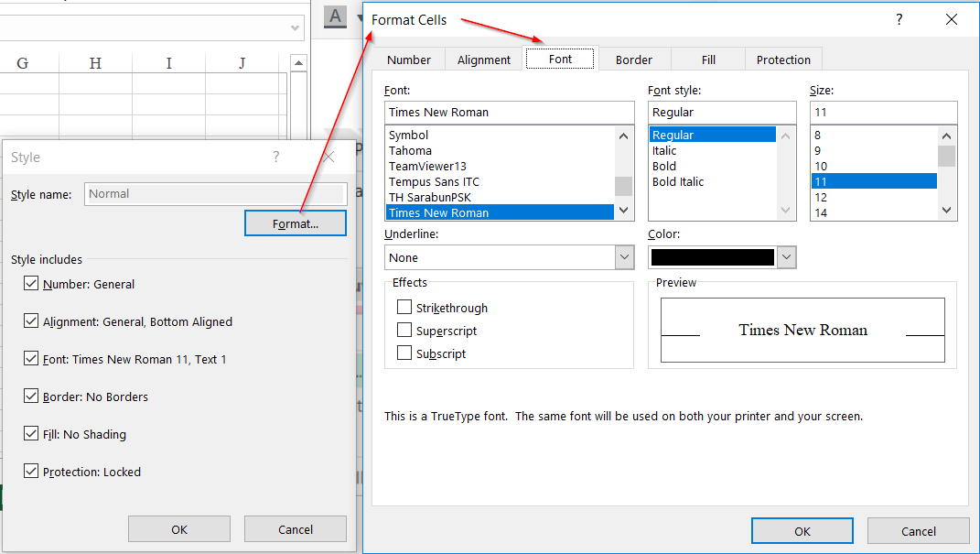This screenshot has width=980, height=554.
Task: Open the Fill tab
Action: tap(708, 60)
